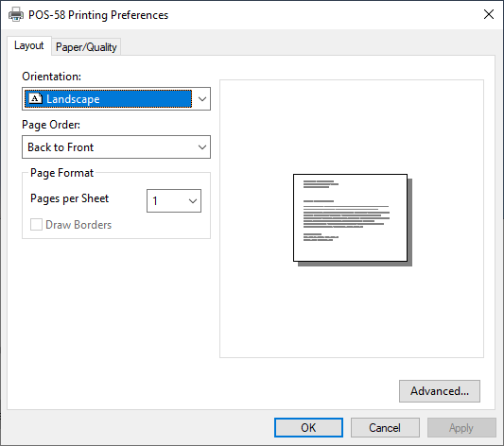Open the Advanced... settings button
The width and height of the screenshot is (504, 446).
tap(440, 391)
